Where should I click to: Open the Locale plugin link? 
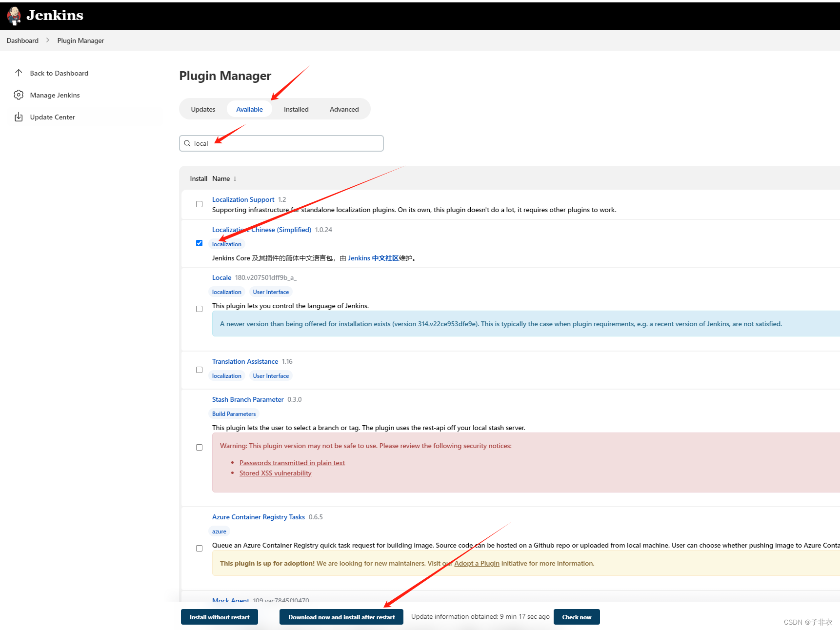coord(221,277)
